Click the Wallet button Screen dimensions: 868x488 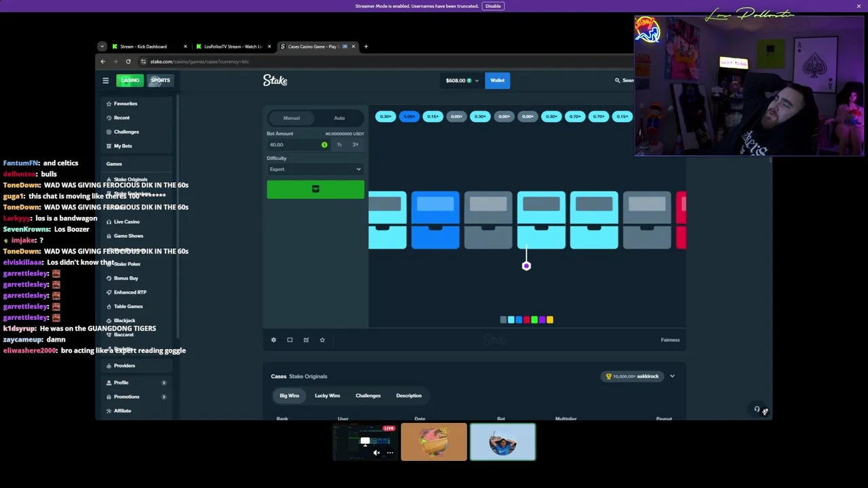tap(497, 81)
